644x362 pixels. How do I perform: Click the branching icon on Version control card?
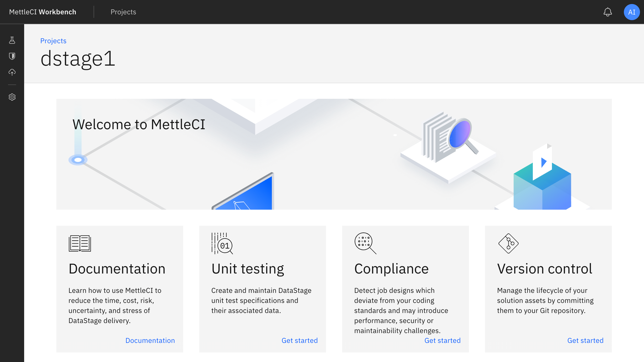pyautogui.click(x=508, y=243)
